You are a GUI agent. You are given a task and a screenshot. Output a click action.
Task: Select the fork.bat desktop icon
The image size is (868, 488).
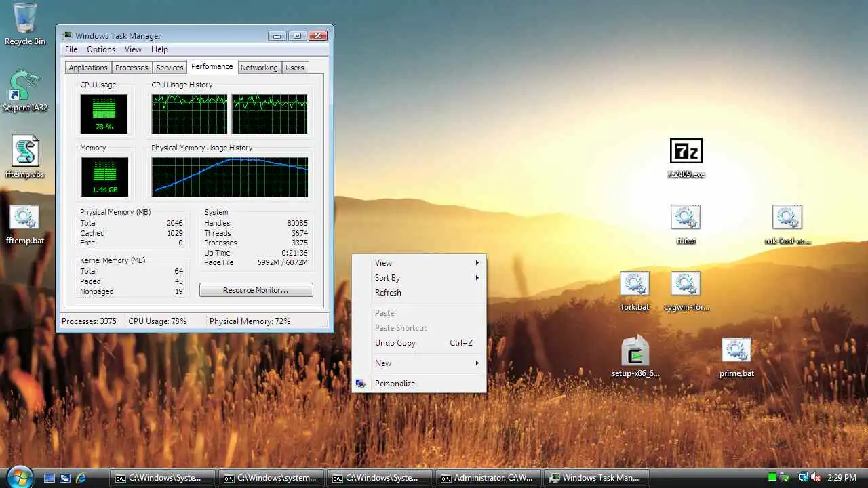(635, 291)
